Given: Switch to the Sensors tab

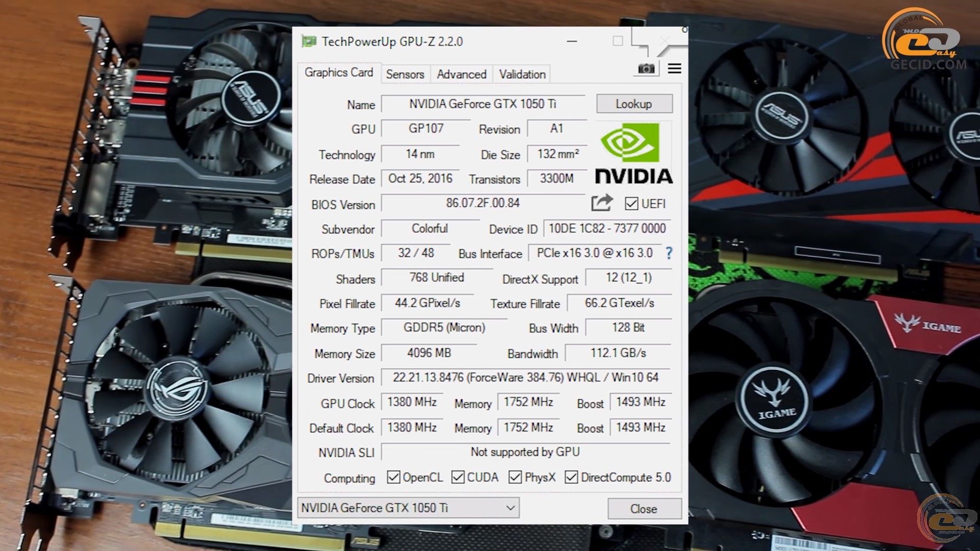Looking at the screenshot, I should (x=405, y=74).
